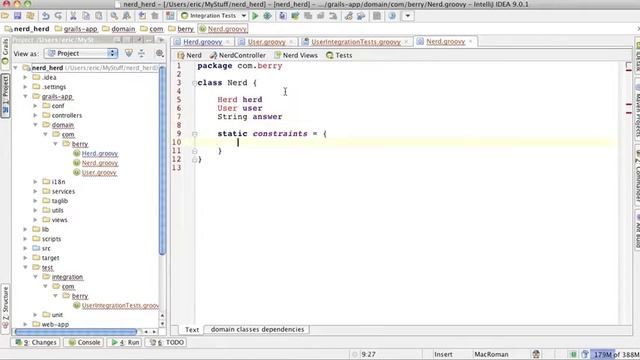Screen dimensions: 640x360
Task: Click the Find (magnifier) toolbar icon
Action: (114, 16)
